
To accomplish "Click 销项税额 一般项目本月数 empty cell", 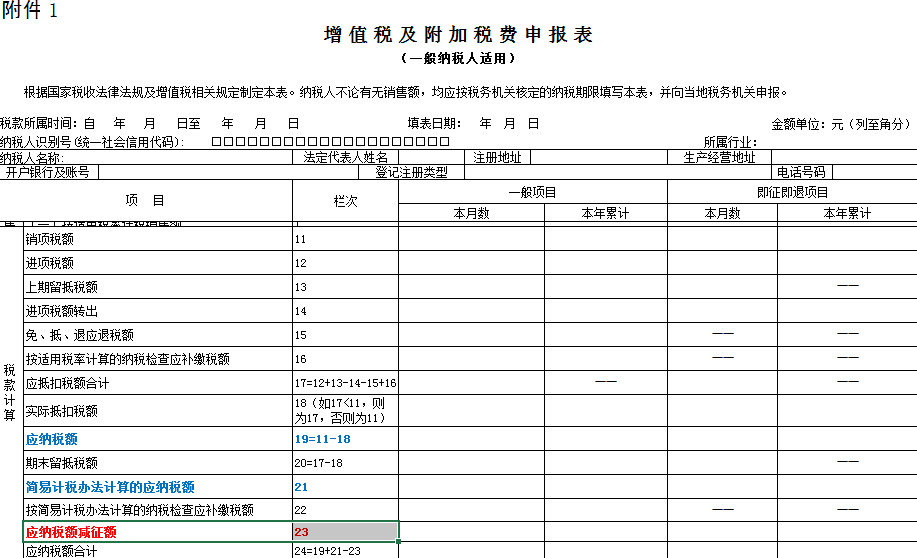I will click(x=471, y=239).
